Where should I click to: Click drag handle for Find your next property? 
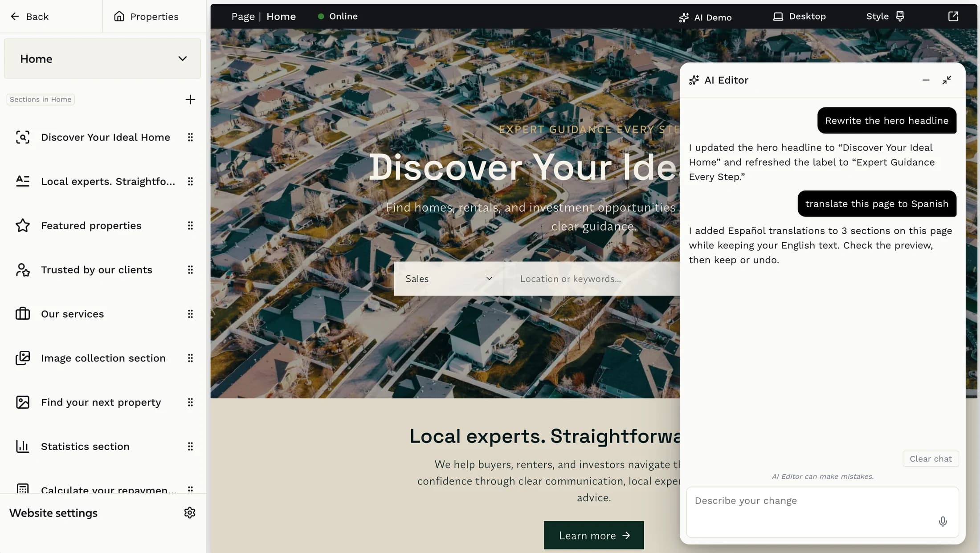point(190,402)
